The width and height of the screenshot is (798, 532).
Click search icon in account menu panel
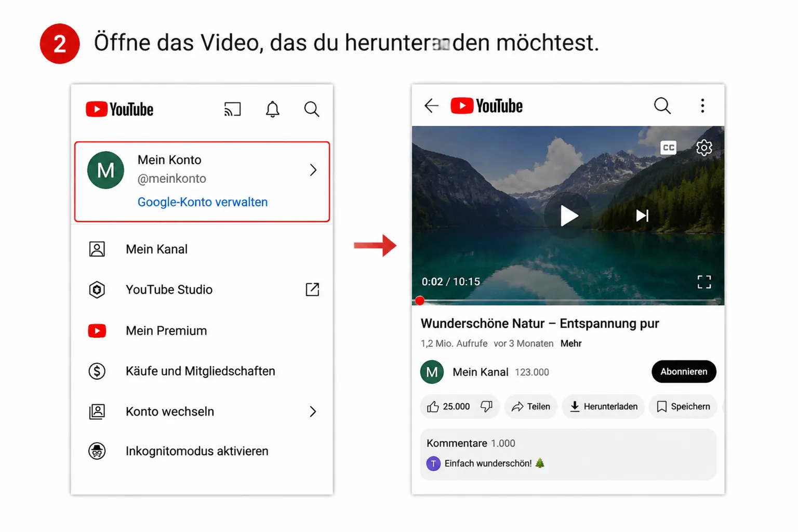(x=312, y=109)
